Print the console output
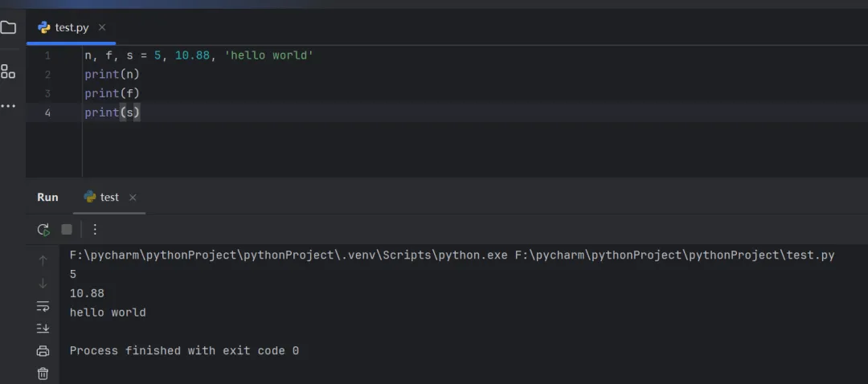The image size is (868, 384). 43,351
